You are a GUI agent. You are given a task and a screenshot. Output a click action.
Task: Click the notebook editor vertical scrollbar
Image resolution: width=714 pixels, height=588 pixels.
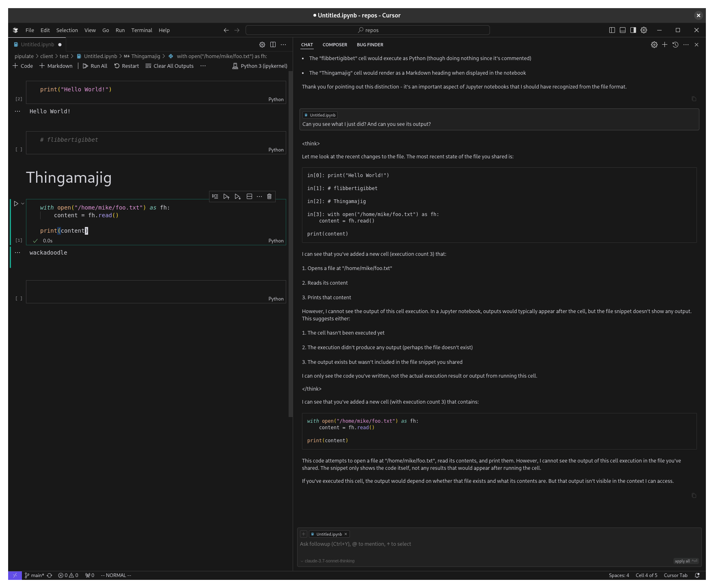pyautogui.click(x=291, y=244)
